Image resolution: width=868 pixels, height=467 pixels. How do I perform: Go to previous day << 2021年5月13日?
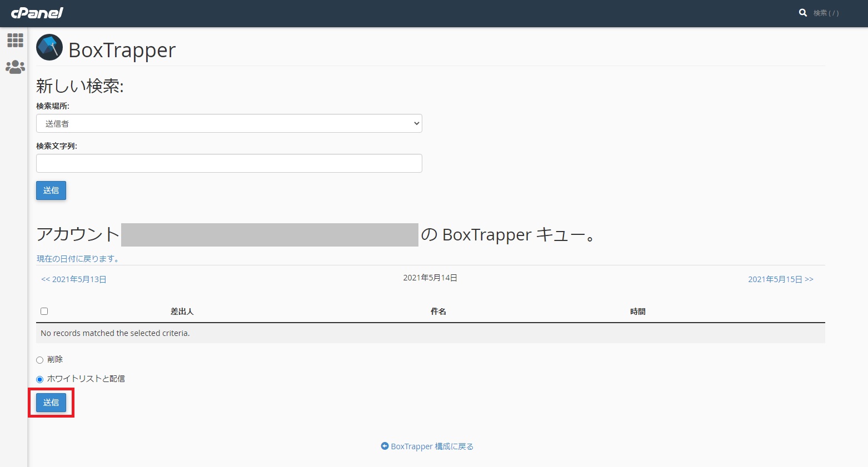pyautogui.click(x=74, y=279)
